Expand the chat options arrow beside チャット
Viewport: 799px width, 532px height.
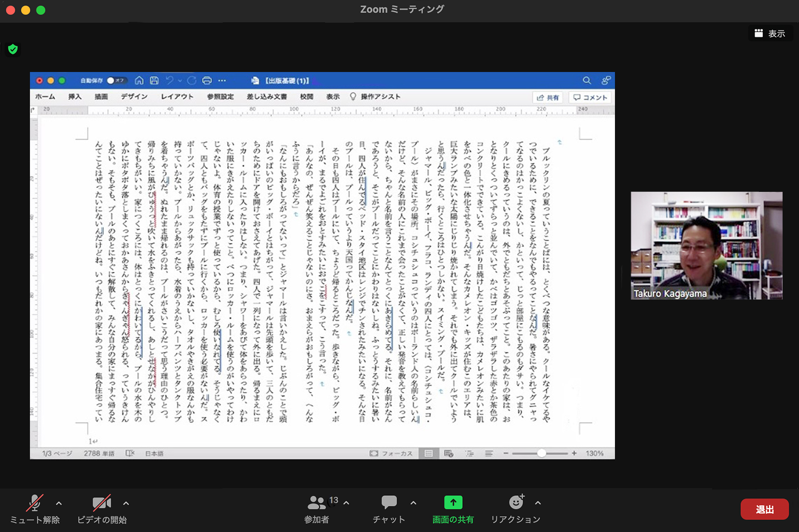[x=414, y=503]
